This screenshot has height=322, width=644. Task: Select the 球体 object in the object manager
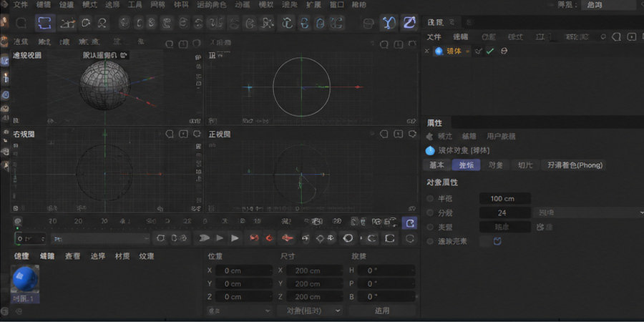point(454,51)
